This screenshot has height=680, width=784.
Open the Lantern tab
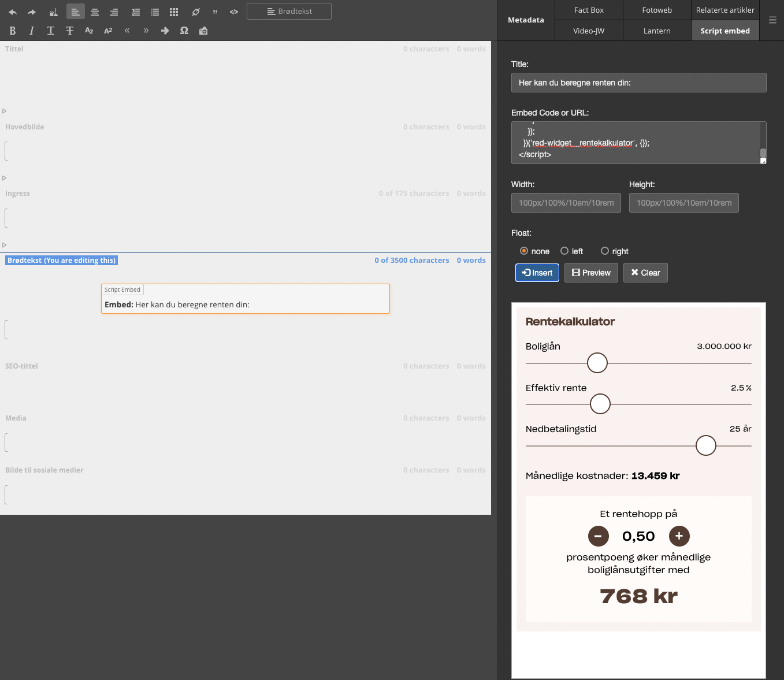pyautogui.click(x=657, y=31)
